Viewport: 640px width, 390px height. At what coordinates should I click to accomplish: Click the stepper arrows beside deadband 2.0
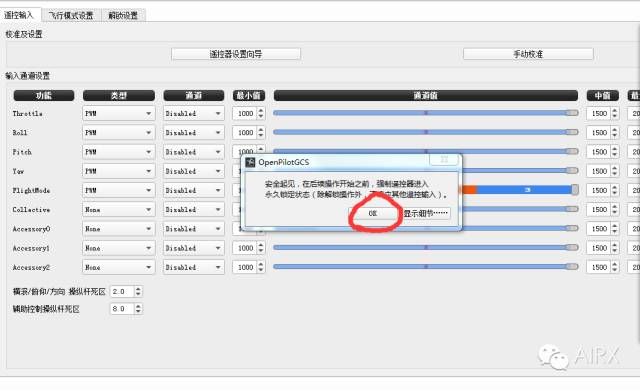click(138, 291)
